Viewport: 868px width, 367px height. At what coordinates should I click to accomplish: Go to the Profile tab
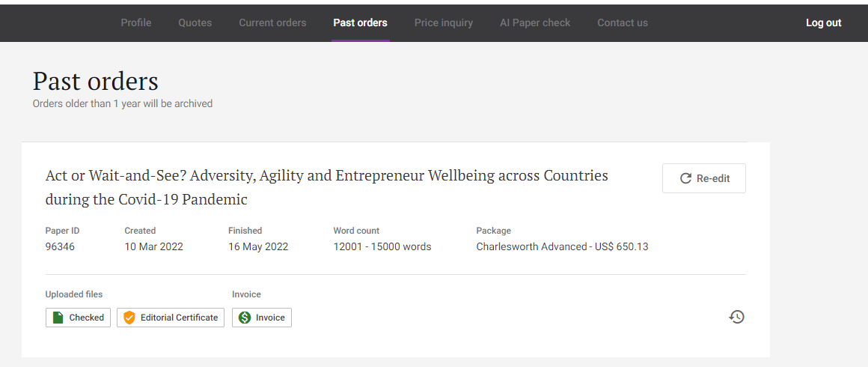tap(136, 22)
